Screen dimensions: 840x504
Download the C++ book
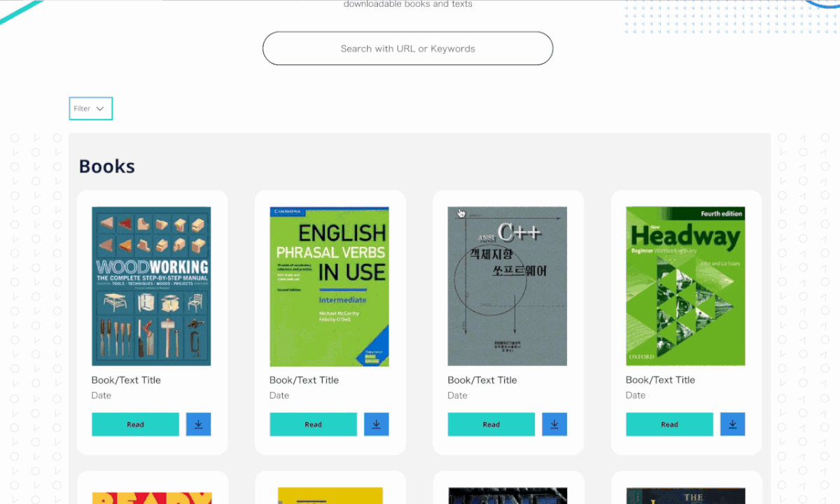(x=554, y=424)
